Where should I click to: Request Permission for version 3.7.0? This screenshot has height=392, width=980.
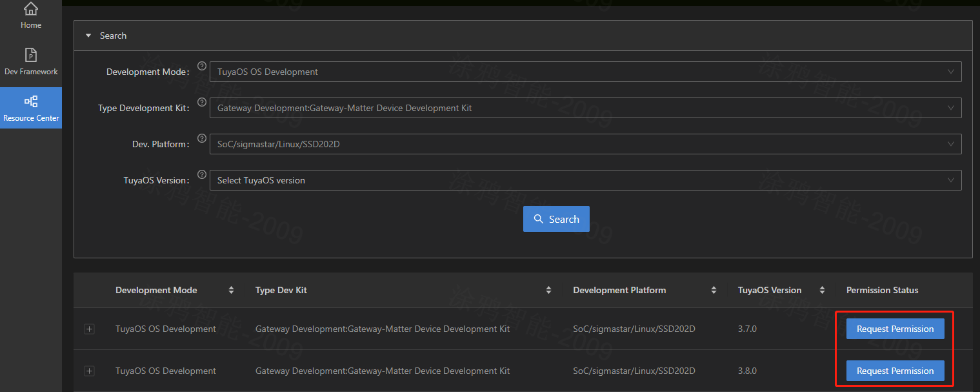point(895,329)
